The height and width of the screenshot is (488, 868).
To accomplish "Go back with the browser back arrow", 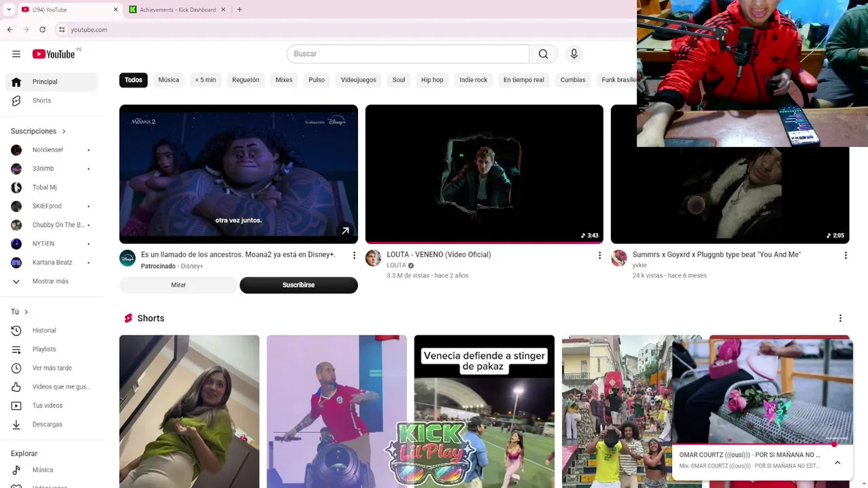I will (9, 30).
